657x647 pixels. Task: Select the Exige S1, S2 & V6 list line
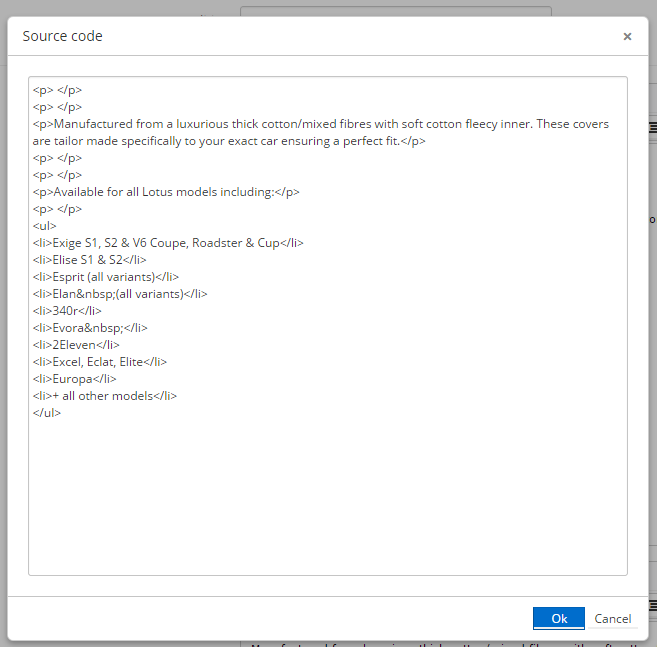tap(168, 243)
